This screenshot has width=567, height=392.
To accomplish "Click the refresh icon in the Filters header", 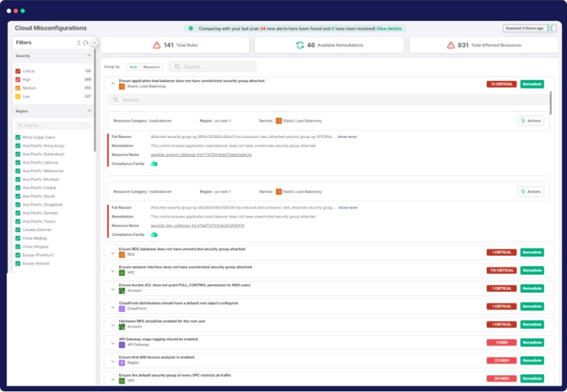I will [x=86, y=43].
